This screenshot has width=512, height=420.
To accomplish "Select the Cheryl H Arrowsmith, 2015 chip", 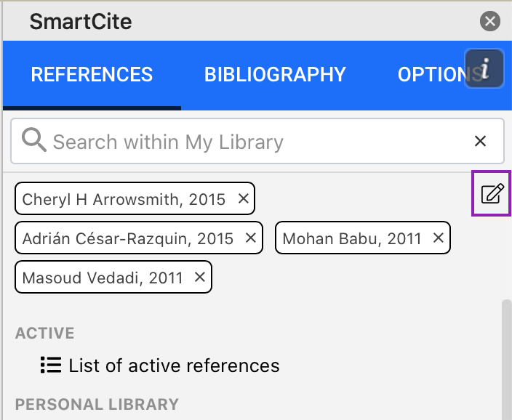I will pyautogui.click(x=124, y=199).
